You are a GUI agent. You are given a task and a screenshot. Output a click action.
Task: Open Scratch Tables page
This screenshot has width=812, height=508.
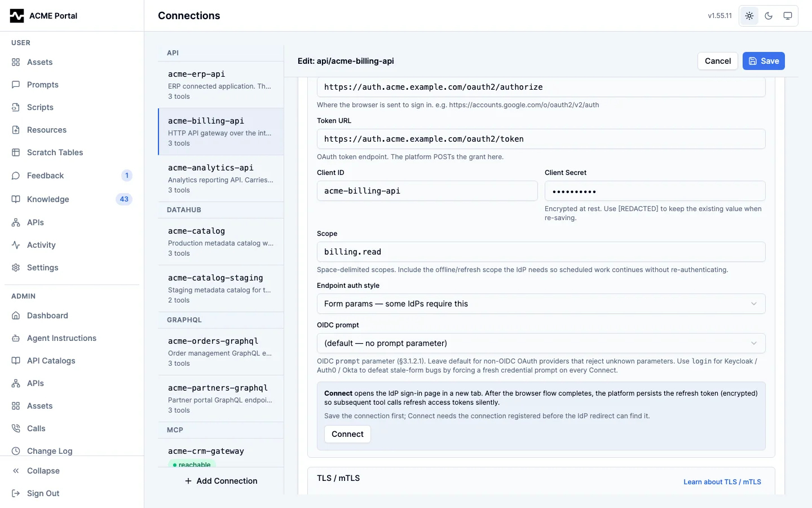(72, 152)
